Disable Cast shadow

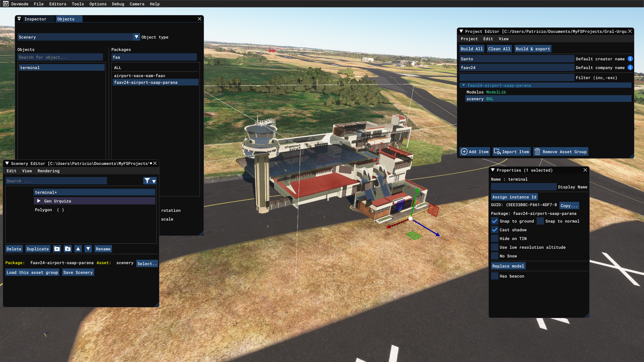495,230
